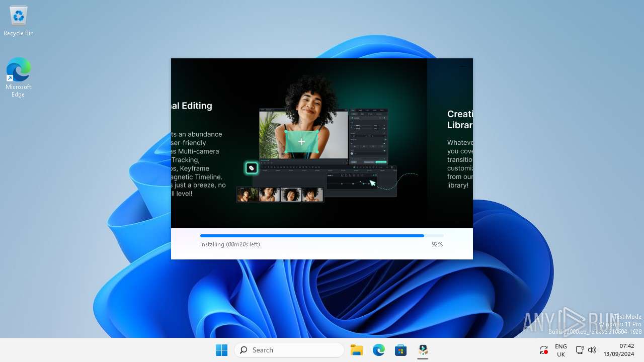Select the running installer taskbar icon
The height and width of the screenshot is (362, 644).
pyautogui.click(x=423, y=350)
